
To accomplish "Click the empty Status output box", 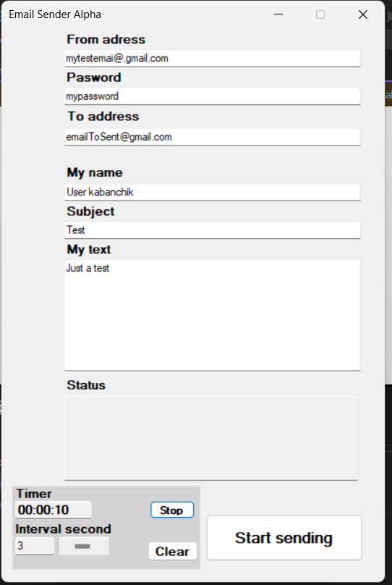I will (211, 437).
